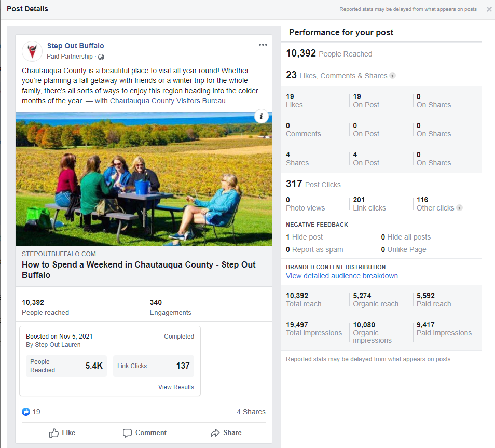
Task: Click the public globe audience icon
Action: [x=101, y=57]
